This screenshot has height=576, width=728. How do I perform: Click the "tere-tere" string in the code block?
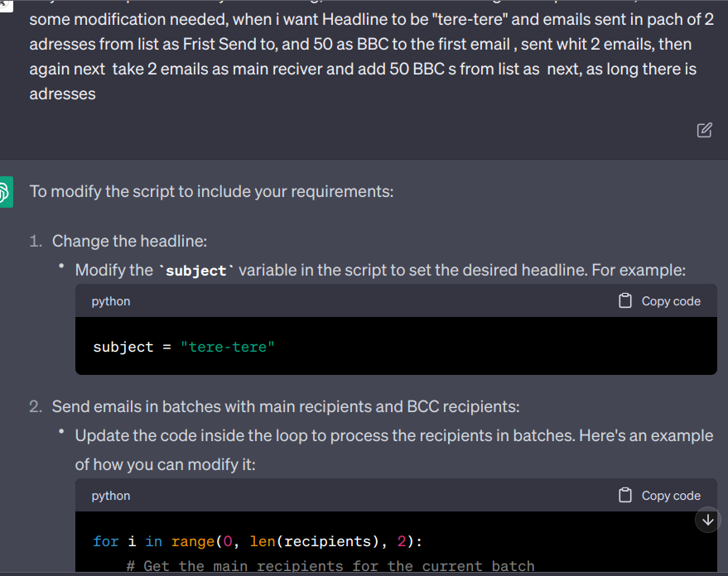tap(227, 347)
